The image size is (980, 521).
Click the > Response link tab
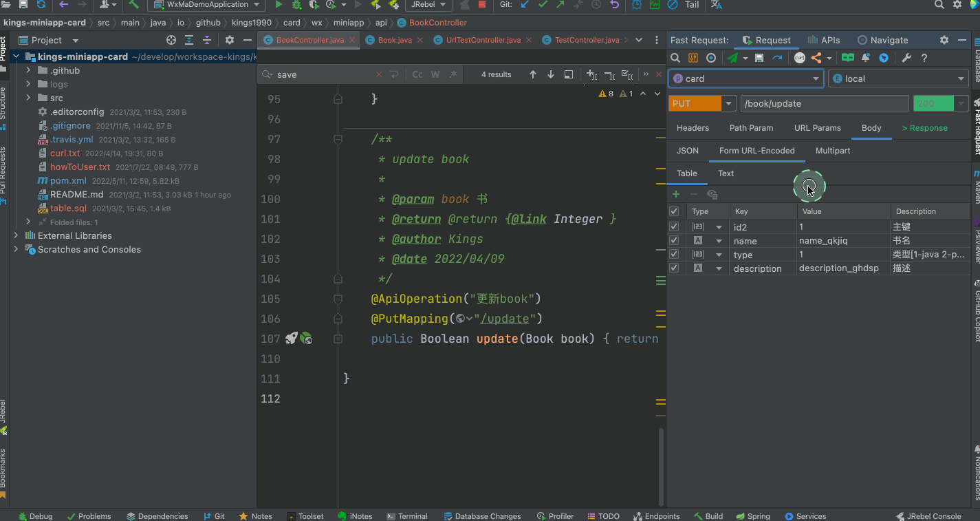(x=924, y=128)
